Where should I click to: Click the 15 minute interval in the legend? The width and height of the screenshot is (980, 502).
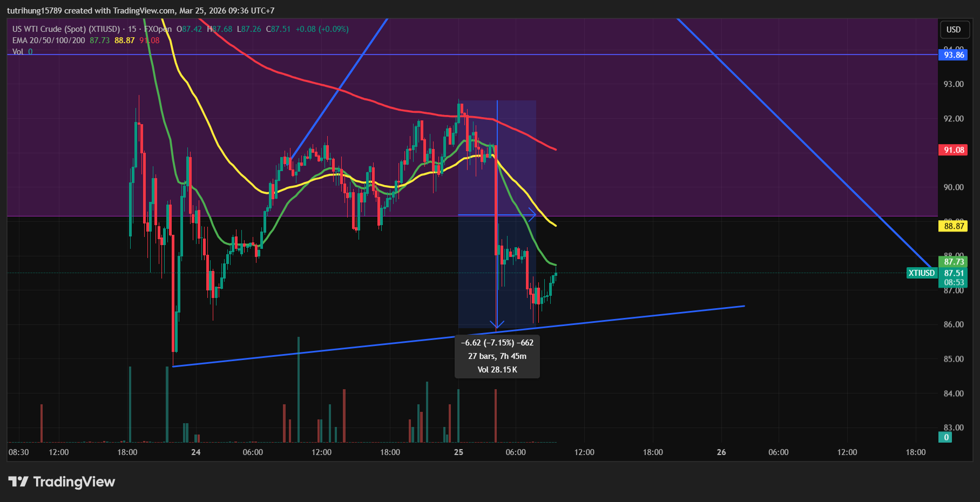pyautogui.click(x=132, y=29)
